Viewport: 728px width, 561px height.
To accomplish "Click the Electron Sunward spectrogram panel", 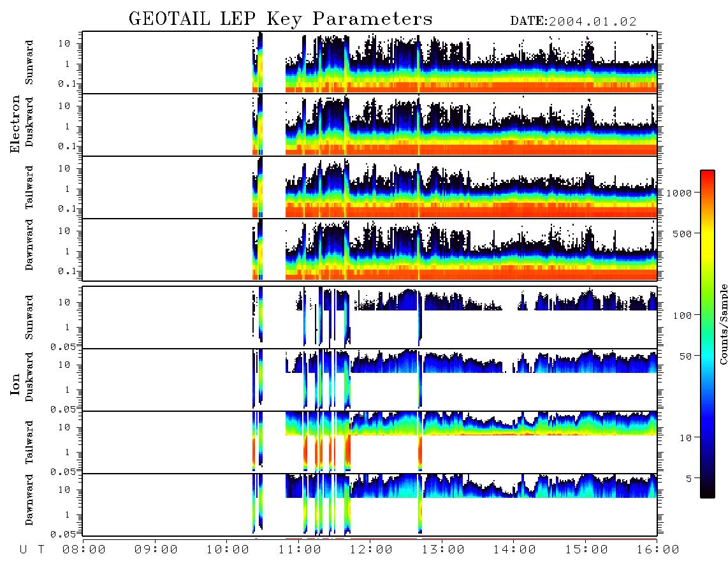I will tap(370, 62).
